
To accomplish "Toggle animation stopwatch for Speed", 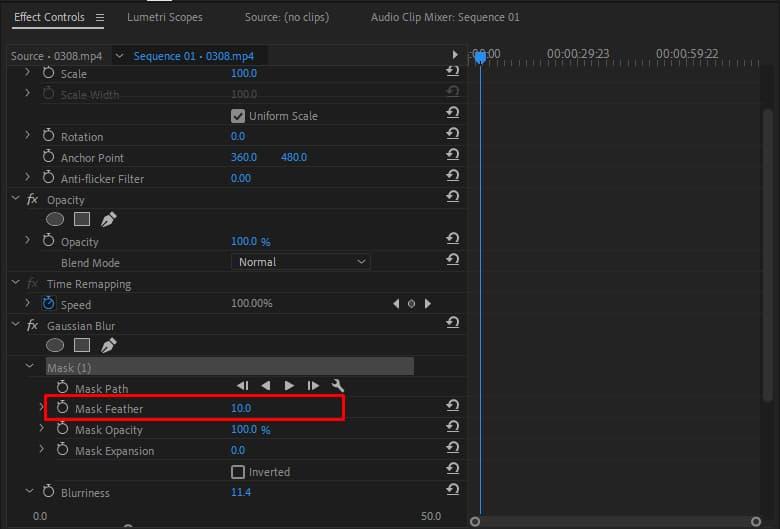I will [48, 304].
